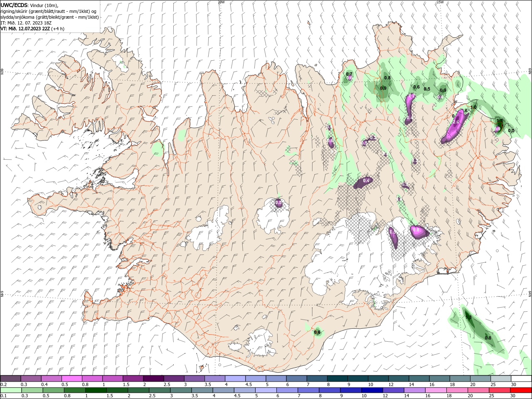The width and height of the screenshot is (532, 399).
Task: Select the 4 pale lavender swatch, snow legend
Action: click(235, 379)
